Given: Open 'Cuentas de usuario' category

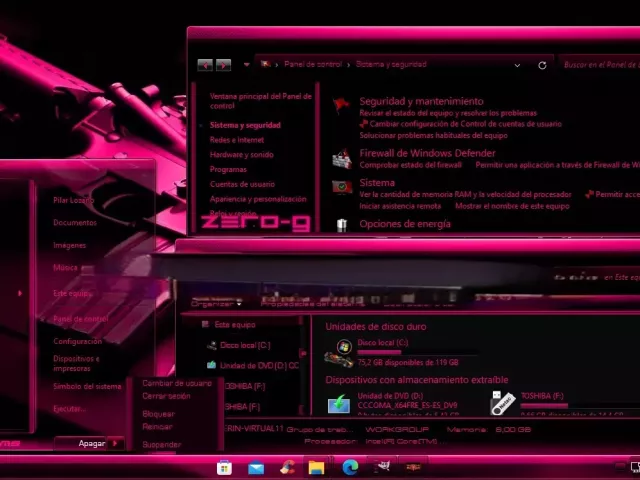Looking at the screenshot, I should (242, 184).
